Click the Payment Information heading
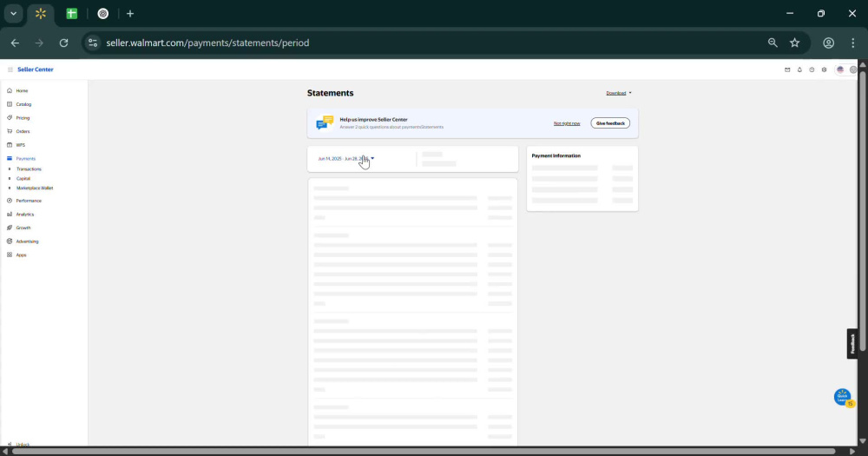The image size is (868, 456). (556, 155)
